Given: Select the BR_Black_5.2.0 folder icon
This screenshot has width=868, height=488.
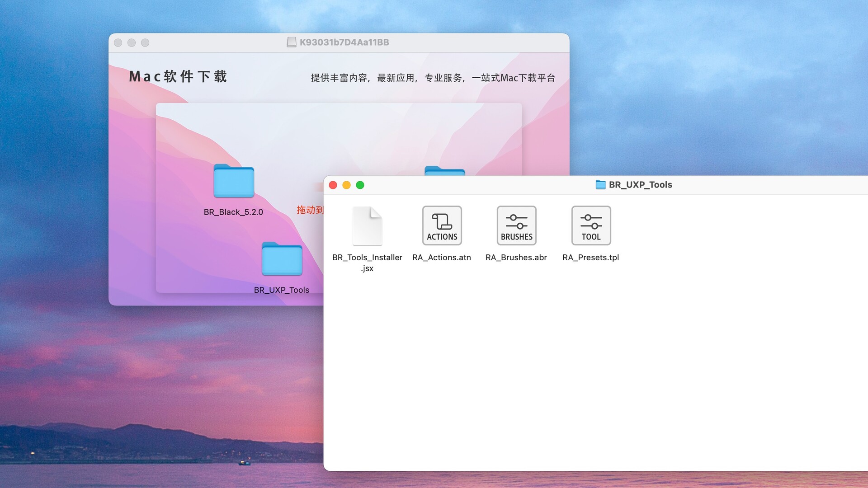Looking at the screenshot, I should point(234,181).
